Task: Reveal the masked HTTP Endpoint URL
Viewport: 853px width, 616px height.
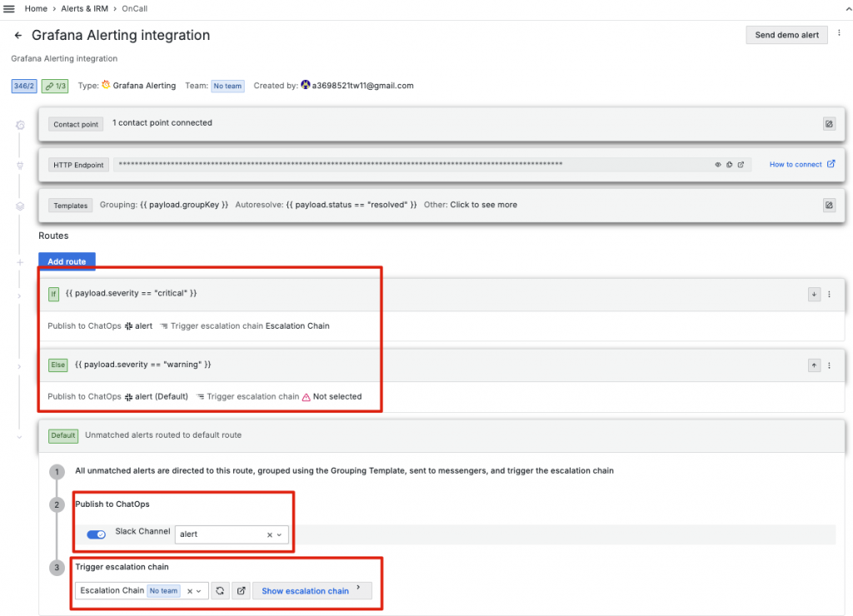Action: click(x=717, y=165)
